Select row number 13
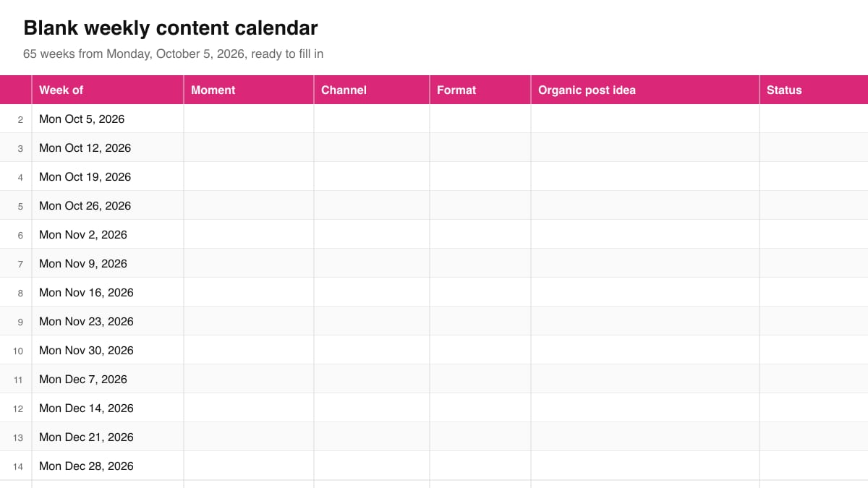Image resolution: width=868 pixels, height=488 pixels. point(16,437)
